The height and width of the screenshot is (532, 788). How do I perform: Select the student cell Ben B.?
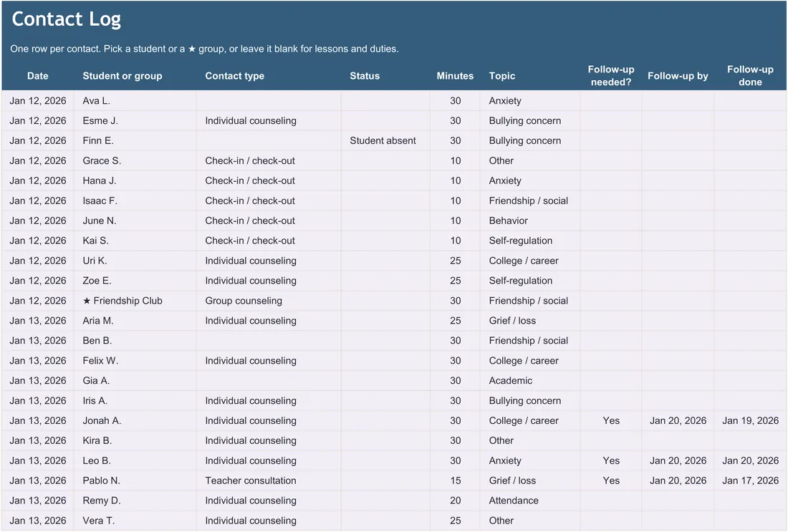[x=135, y=341]
